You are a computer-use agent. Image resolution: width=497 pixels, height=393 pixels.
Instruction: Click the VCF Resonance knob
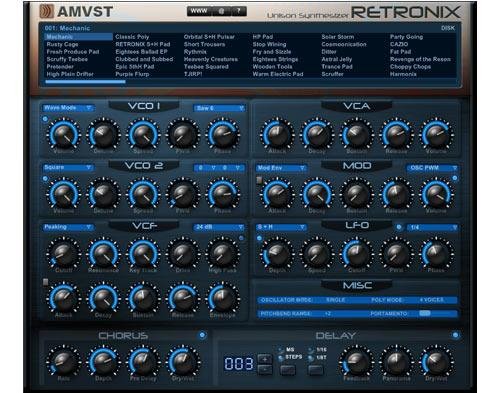click(103, 254)
